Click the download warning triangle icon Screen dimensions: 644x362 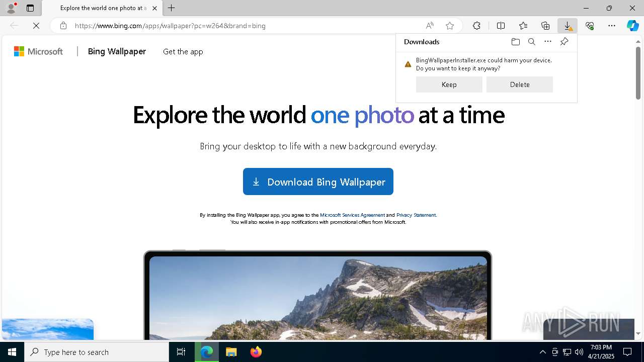coord(408,64)
